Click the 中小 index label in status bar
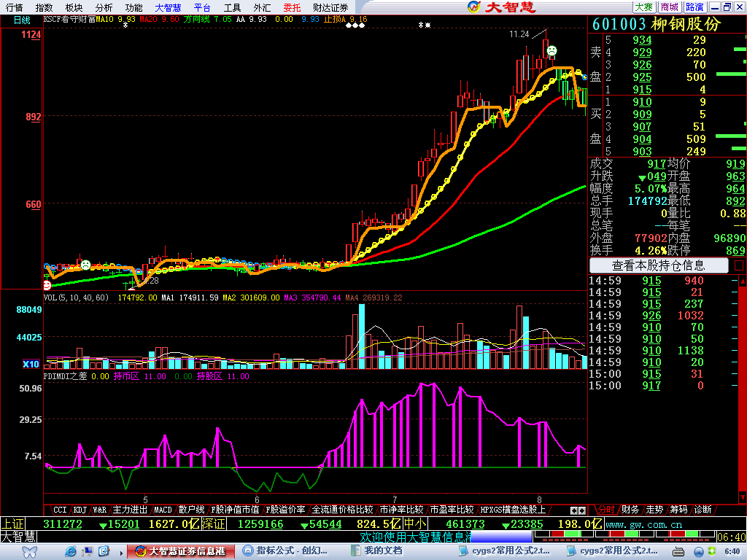747x560 pixels. tap(415, 524)
